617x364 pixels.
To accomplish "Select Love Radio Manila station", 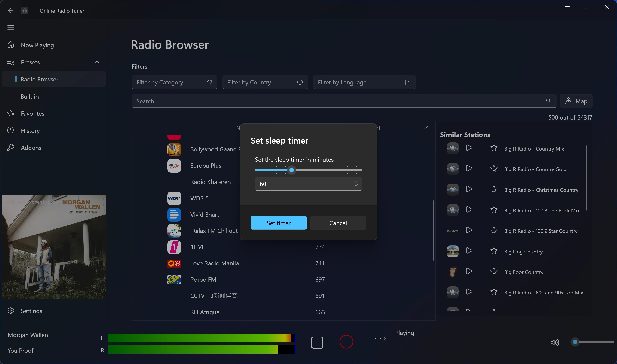I will click(283, 263).
